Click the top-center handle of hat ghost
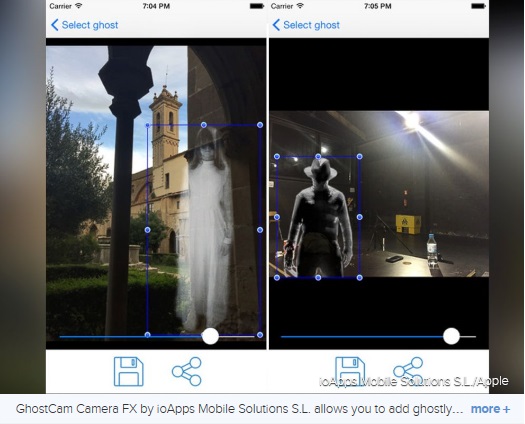The image size is (525, 424). tap(318, 156)
